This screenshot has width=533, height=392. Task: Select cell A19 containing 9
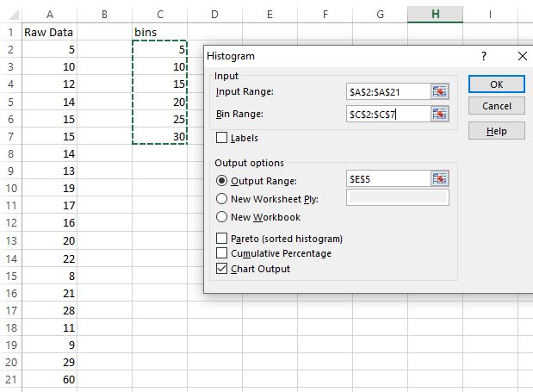click(50, 345)
